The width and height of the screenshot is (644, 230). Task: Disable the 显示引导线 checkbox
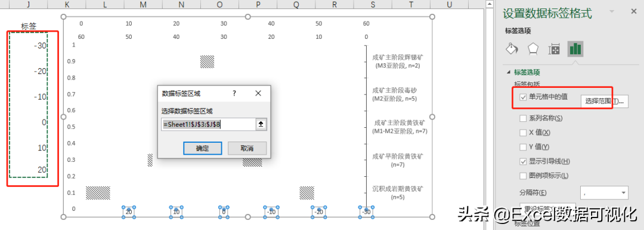tap(523, 161)
